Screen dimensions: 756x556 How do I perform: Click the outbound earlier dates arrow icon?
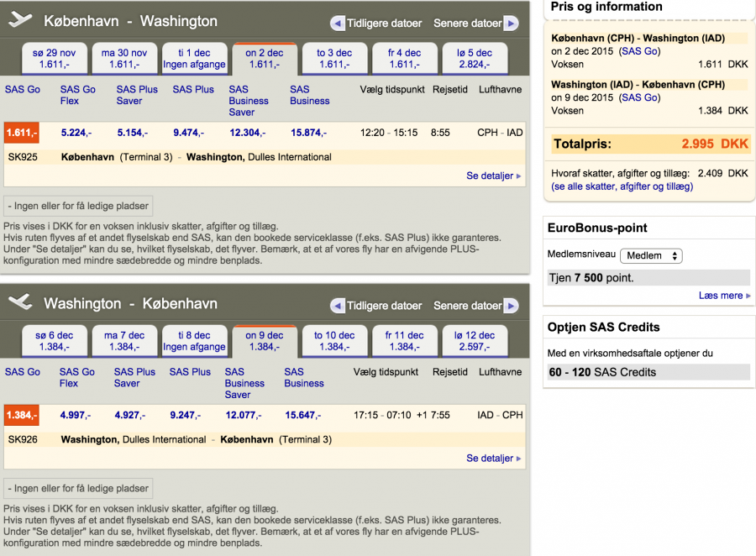coord(338,24)
